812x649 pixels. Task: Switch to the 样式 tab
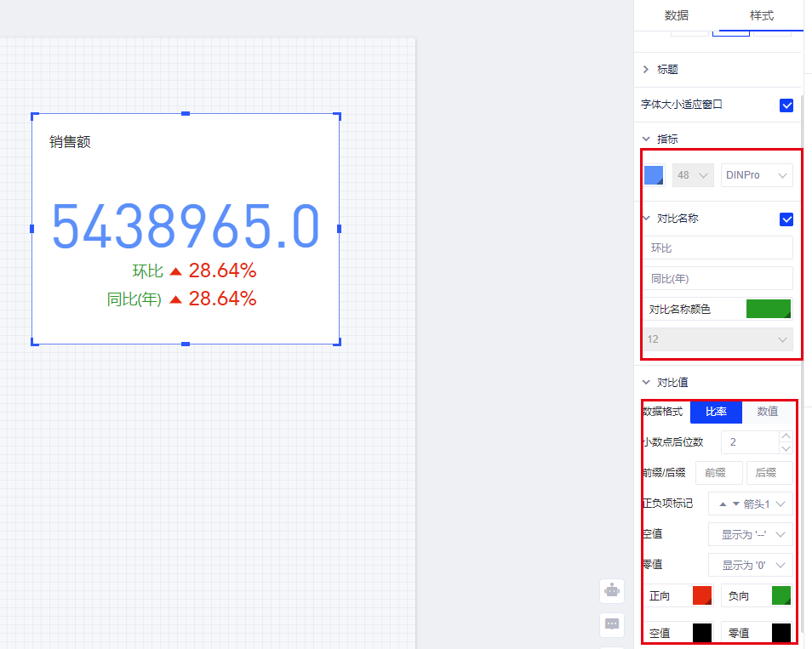pos(761,15)
